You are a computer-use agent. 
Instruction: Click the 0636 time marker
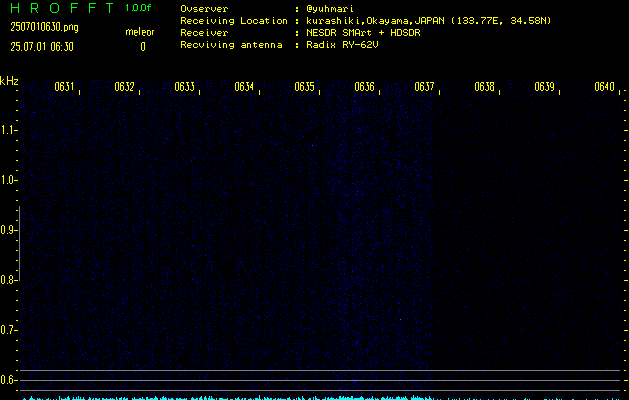(x=364, y=87)
